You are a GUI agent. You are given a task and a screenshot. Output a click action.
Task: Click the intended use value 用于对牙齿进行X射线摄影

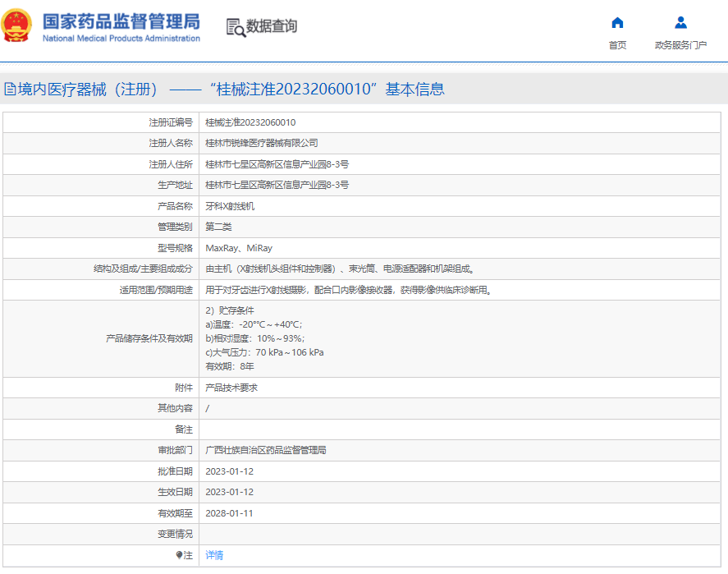point(349,290)
